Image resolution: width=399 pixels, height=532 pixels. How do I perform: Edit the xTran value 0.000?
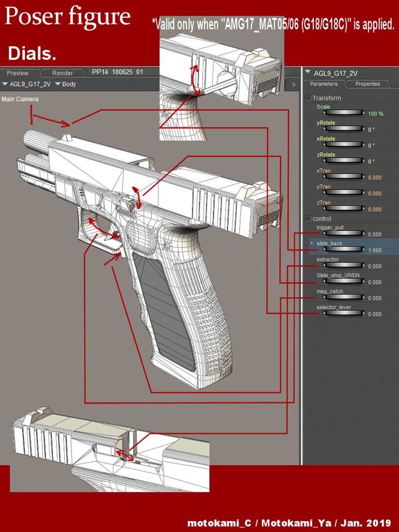coord(375,178)
